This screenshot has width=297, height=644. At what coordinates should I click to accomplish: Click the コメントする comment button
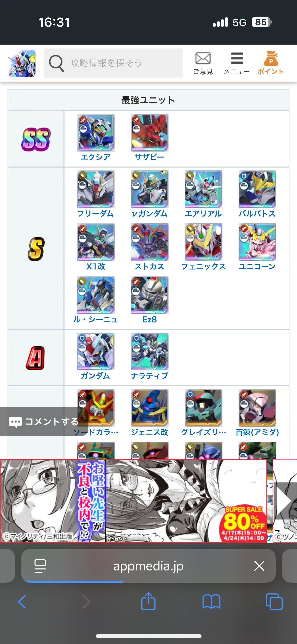point(44,422)
